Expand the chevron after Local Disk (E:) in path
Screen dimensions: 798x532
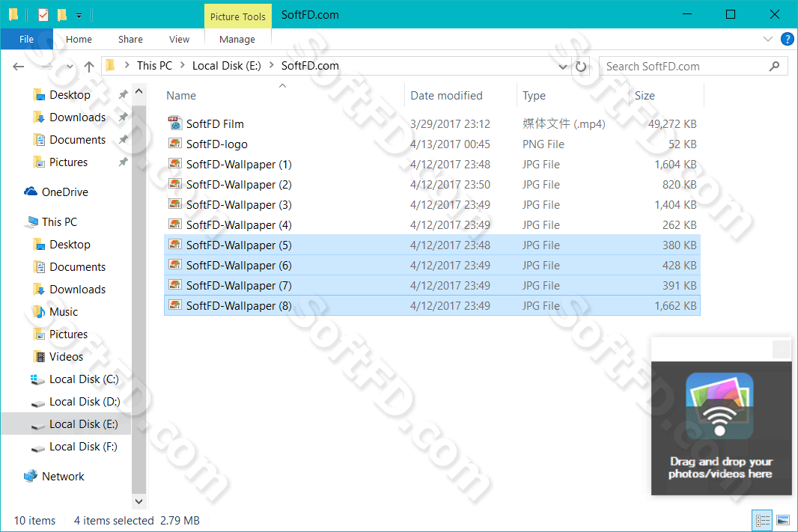click(271, 66)
